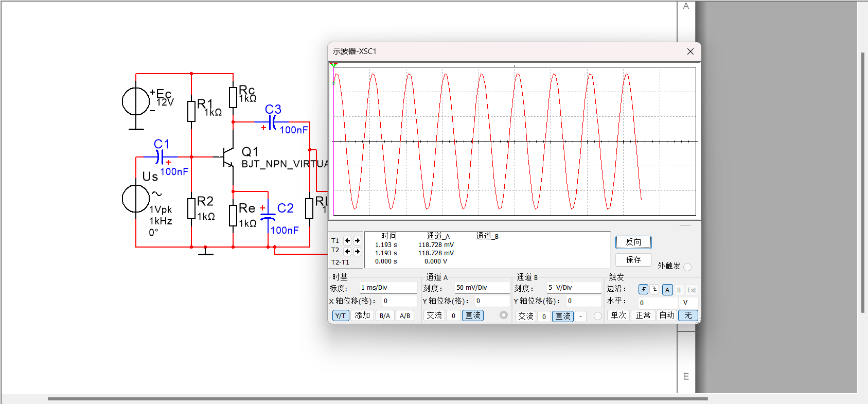
Task: Switch Channel A coupling to AC (交流)
Action: coord(434,315)
